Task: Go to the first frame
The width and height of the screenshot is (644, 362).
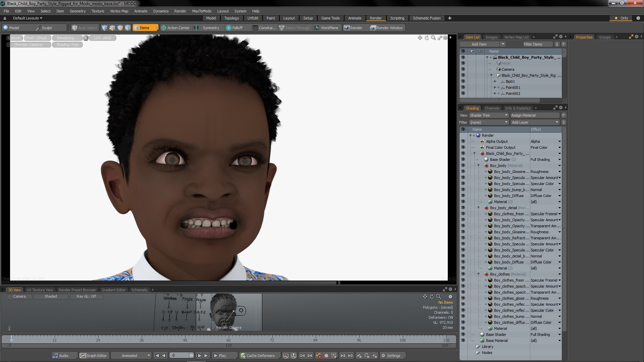Action: coord(156,356)
